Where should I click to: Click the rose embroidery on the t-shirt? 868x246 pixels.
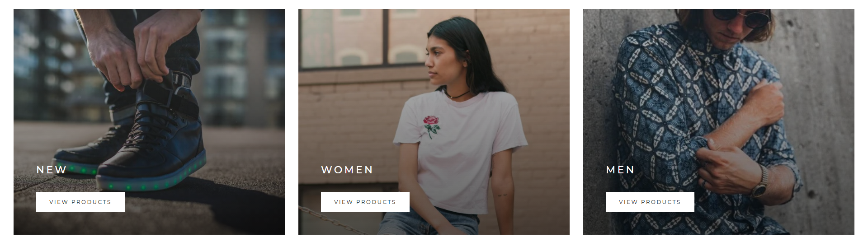click(x=431, y=126)
